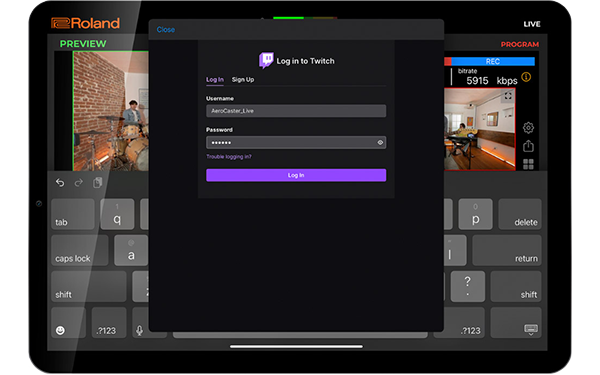Tap the redo arrow above the keyboard
Image resolution: width=600 pixels, height=375 pixels.
point(78,183)
